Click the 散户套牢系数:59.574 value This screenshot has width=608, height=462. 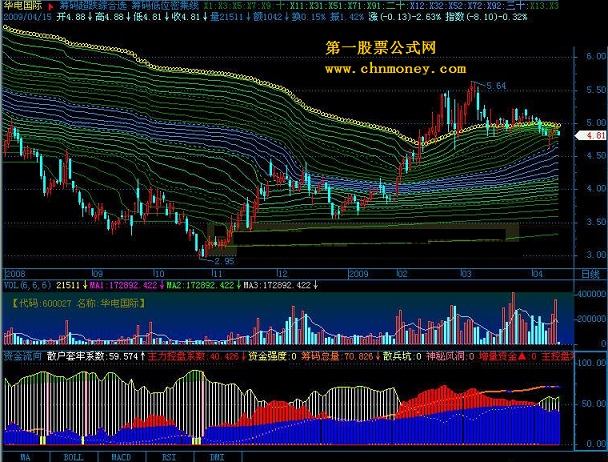[93, 356]
